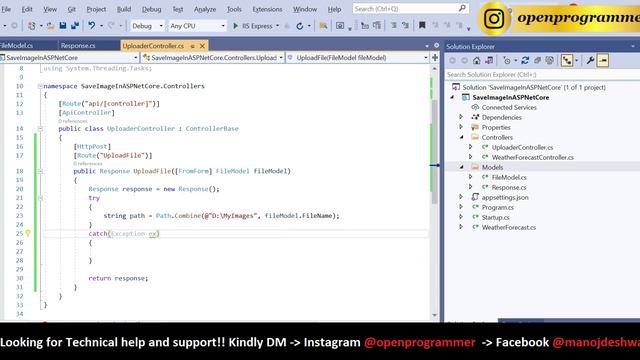The image size is (640, 360).
Task: Collapse the Models folder
Action: (462, 167)
